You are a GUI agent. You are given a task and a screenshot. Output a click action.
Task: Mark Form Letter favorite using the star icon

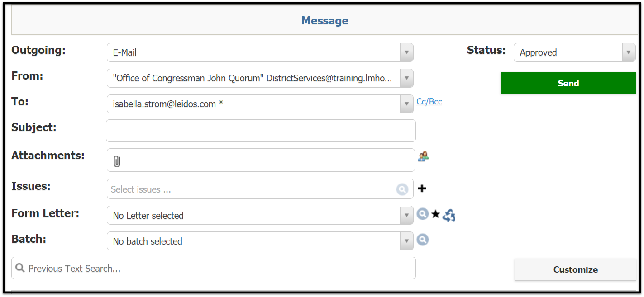(435, 214)
